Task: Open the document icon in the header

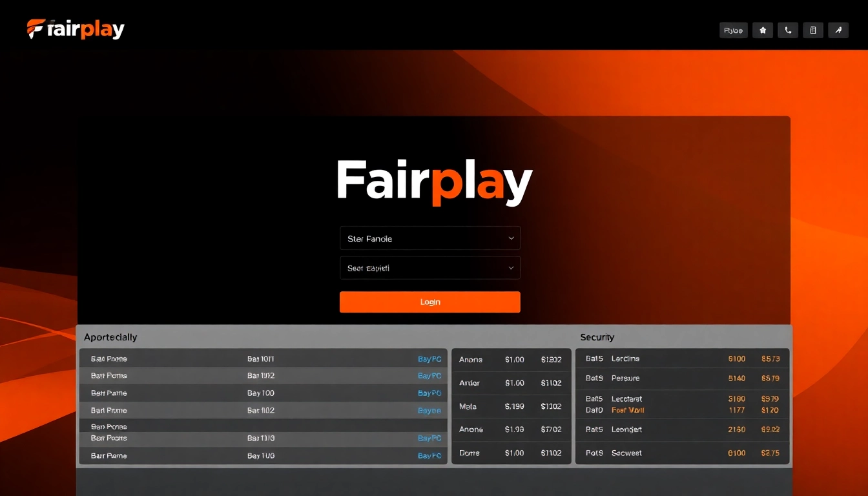Action: 813,30
